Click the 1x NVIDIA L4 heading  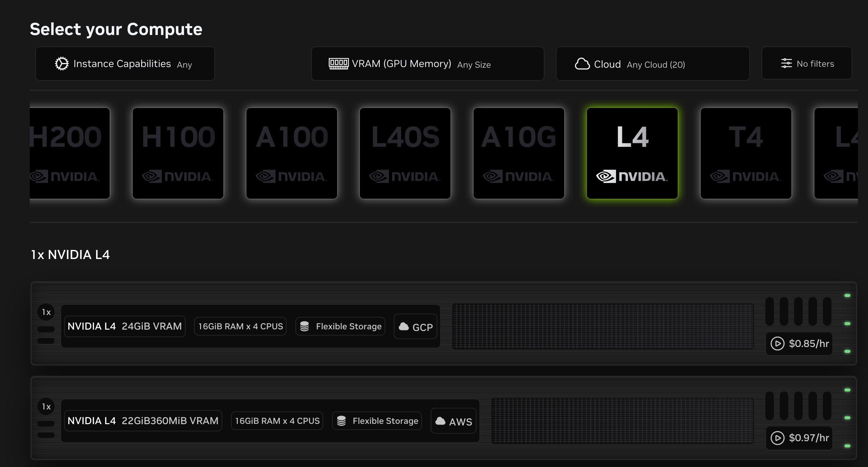coord(70,255)
